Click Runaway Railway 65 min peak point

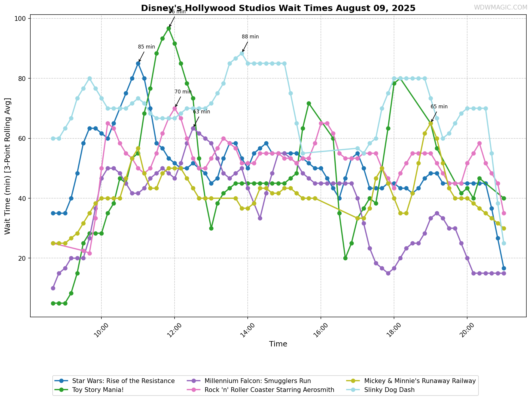[x=431, y=123]
